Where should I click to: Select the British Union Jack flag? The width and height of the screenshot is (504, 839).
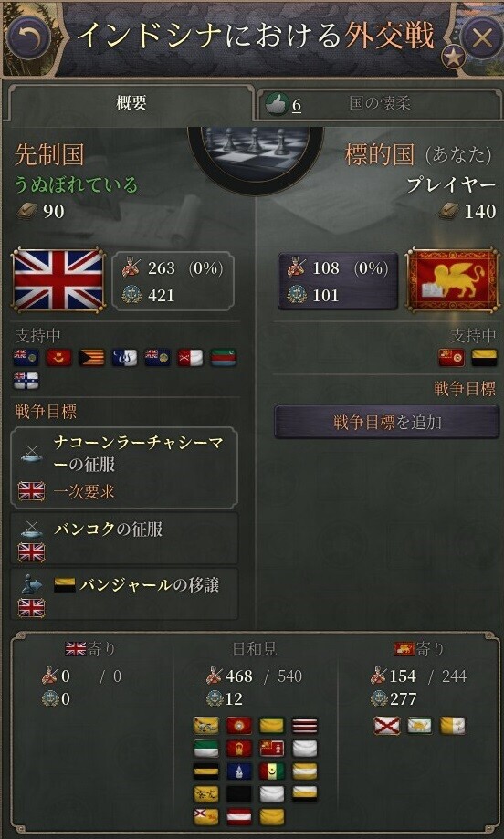[x=58, y=280]
